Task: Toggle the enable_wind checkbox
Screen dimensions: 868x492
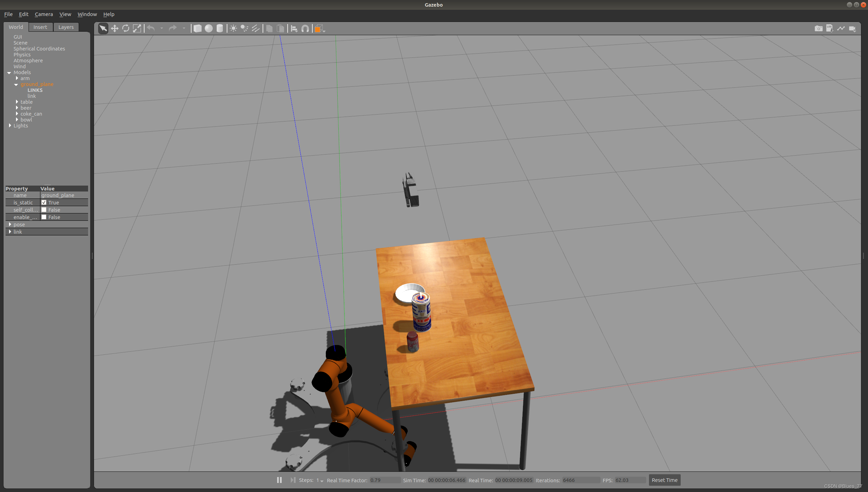Action: [44, 217]
